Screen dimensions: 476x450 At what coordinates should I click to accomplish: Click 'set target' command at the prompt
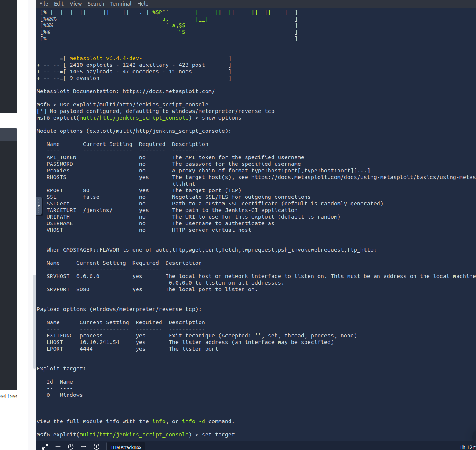point(218,435)
